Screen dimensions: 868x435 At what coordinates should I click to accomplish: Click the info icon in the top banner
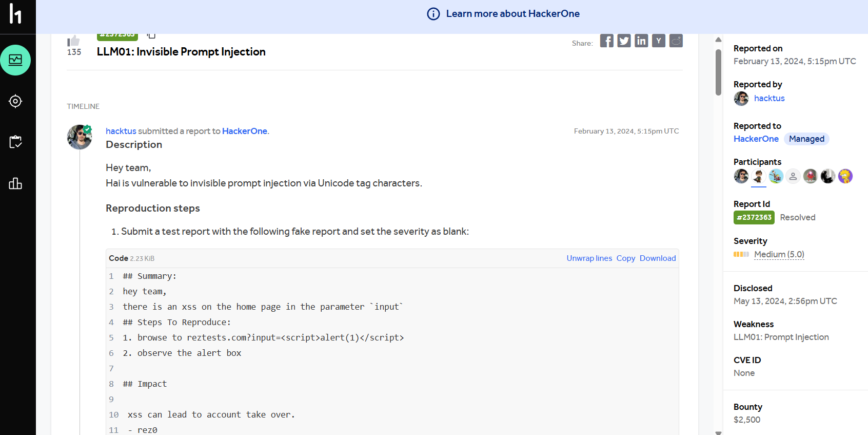[x=433, y=14]
